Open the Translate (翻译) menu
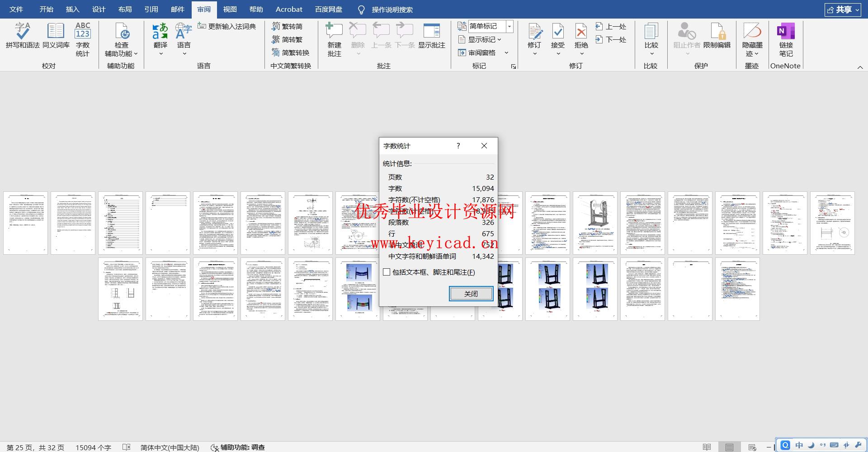This screenshot has width=868, height=452. [160, 39]
